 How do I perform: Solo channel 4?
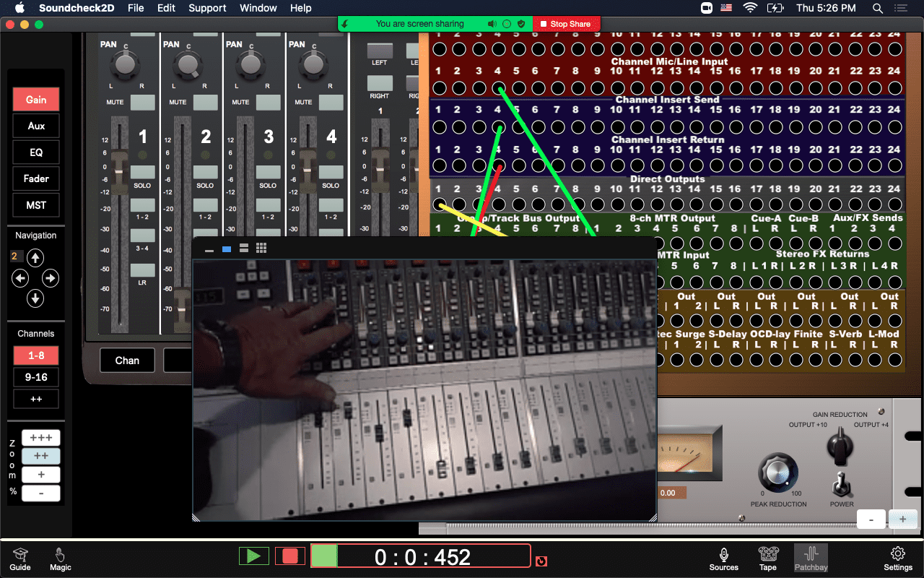click(x=331, y=171)
